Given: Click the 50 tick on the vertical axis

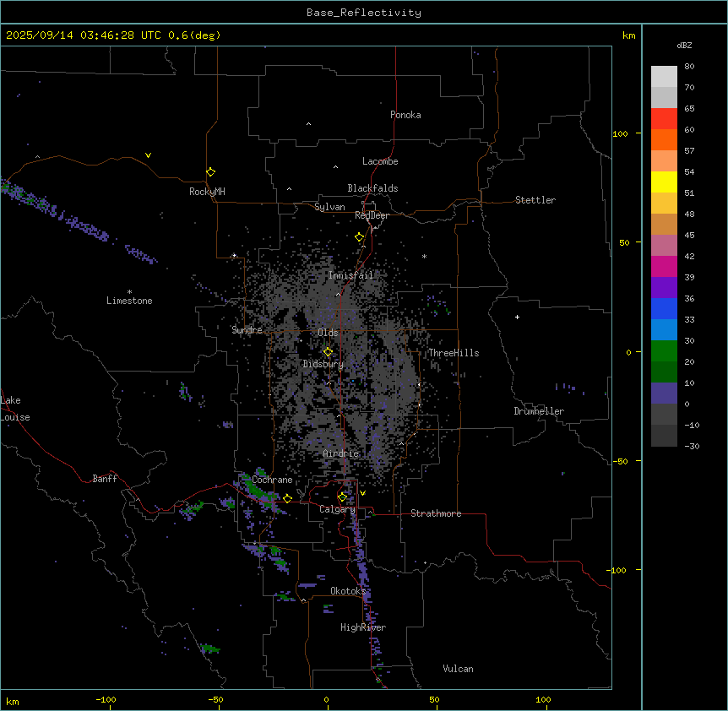Looking at the screenshot, I should coord(624,242).
